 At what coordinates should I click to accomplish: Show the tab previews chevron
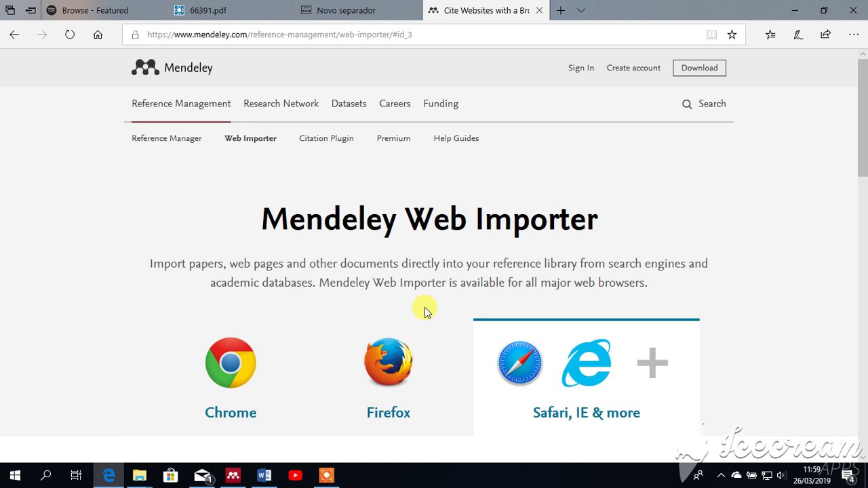coord(581,10)
